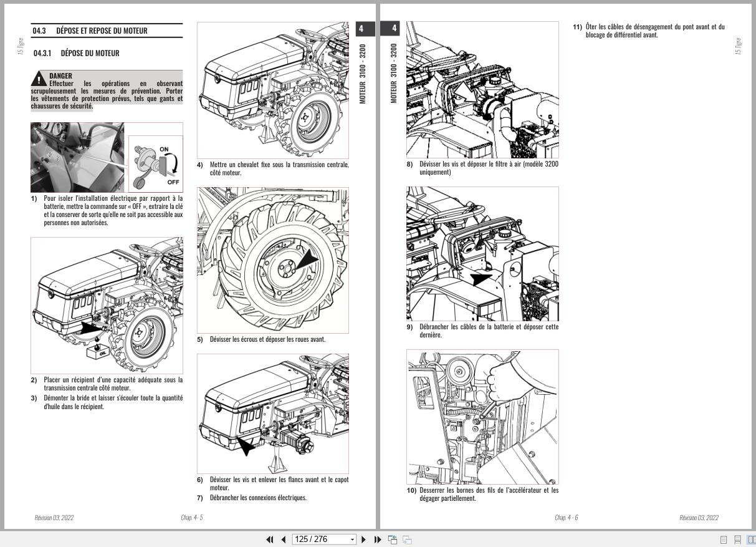Viewport: 756px width, 547px height.
Task: Click the air filter illustration for step 8
Action: 483,90
